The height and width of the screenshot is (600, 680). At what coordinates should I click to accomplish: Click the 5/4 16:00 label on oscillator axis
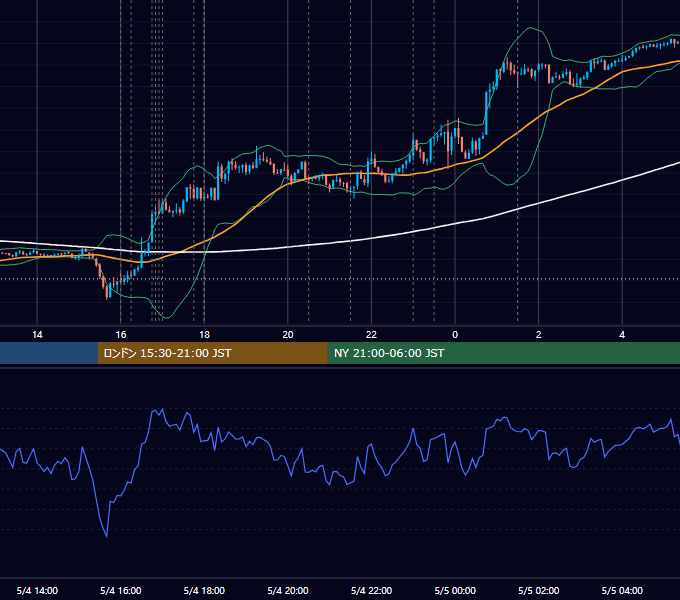[x=121, y=590]
